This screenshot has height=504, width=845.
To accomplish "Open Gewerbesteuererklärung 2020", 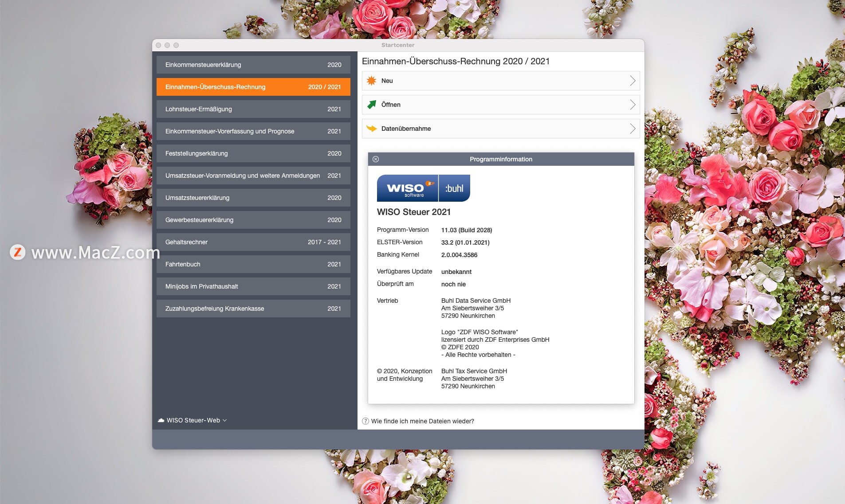I will click(253, 220).
